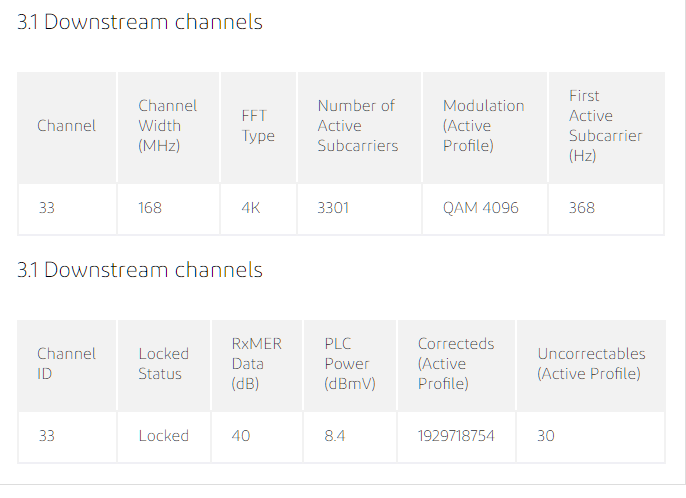Click the 1929718754 correcteds value
Viewport: 686px width, 498px height.
click(456, 436)
